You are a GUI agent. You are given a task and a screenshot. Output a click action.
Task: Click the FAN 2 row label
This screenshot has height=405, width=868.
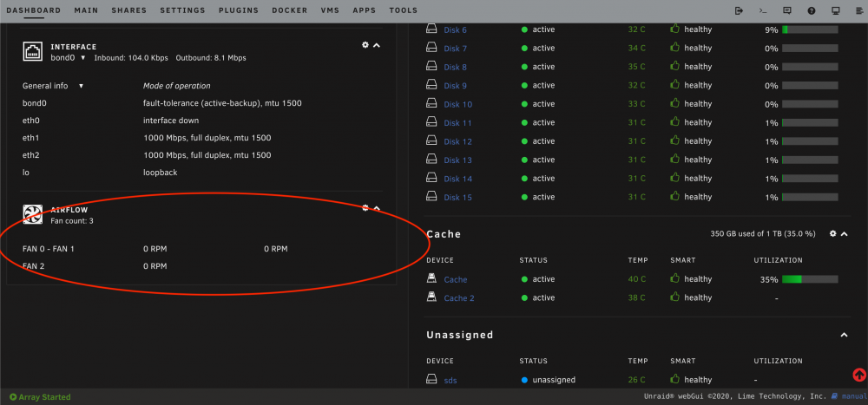pos(34,266)
